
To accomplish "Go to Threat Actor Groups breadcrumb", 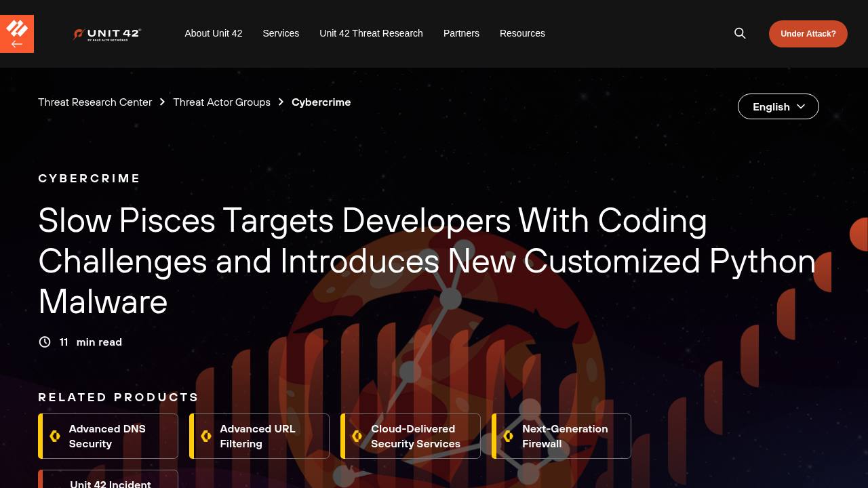I will [222, 102].
